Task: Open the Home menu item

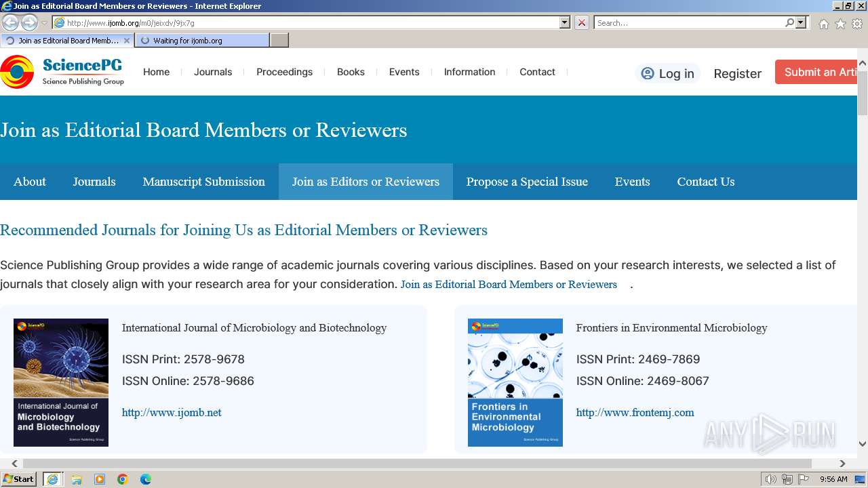Action: (156, 72)
